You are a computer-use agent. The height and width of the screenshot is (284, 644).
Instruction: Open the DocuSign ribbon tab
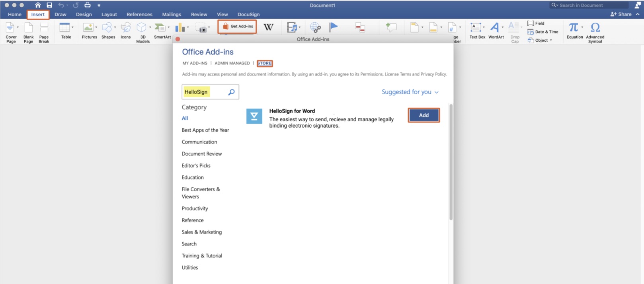coord(248,14)
